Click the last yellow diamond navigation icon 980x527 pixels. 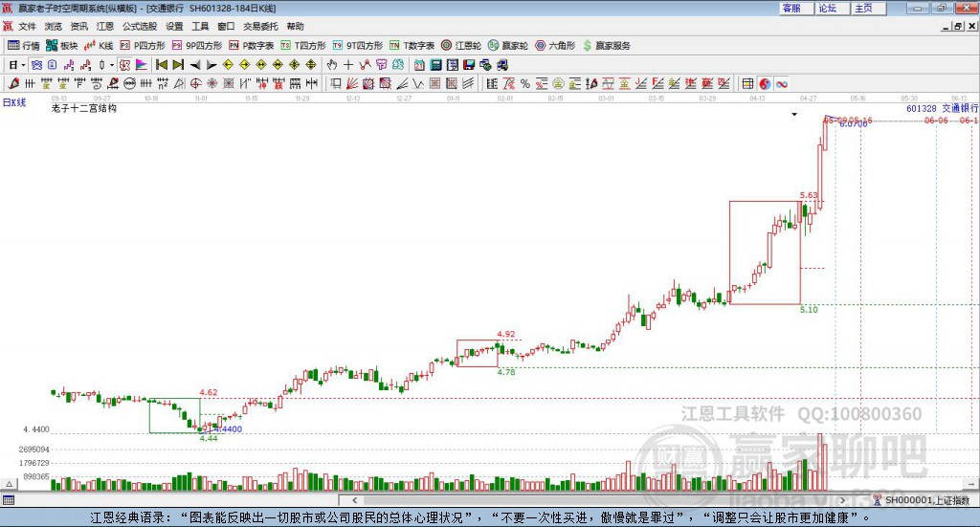[311, 65]
